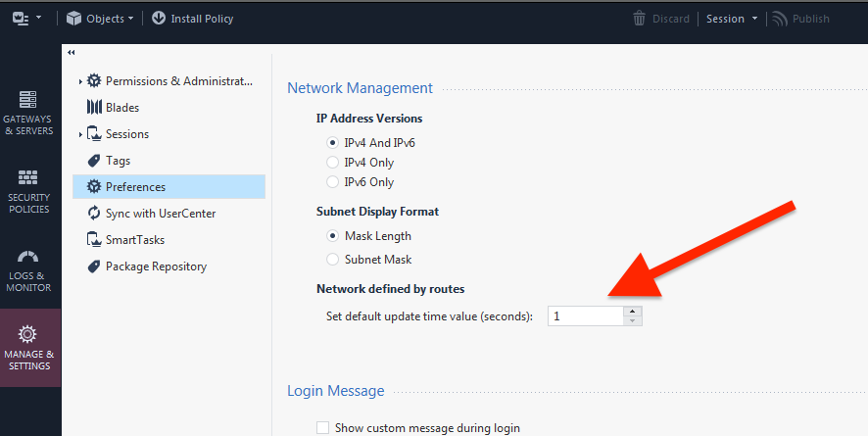The height and width of the screenshot is (436, 868).
Task: Select IPv6 Only radio button
Action: pyautogui.click(x=333, y=182)
